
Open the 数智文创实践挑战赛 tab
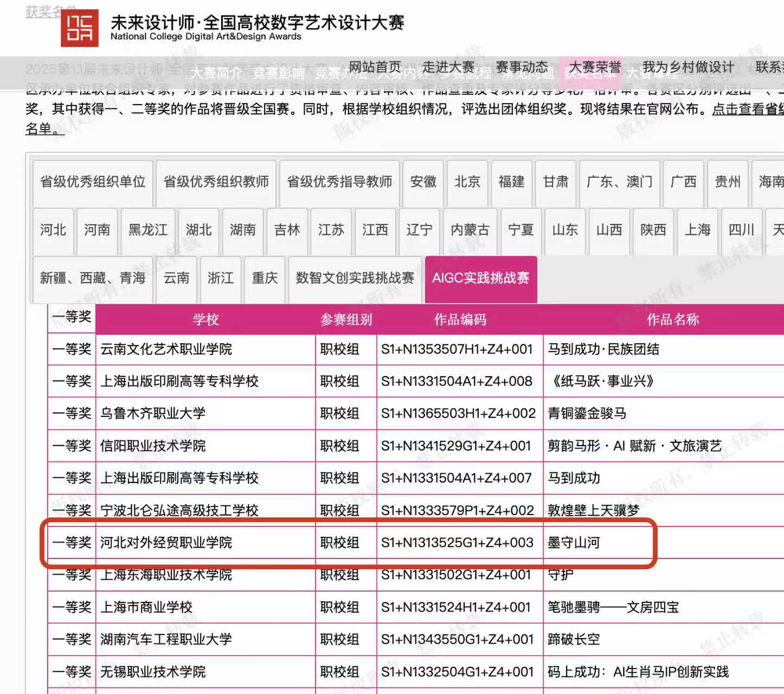point(355,278)
